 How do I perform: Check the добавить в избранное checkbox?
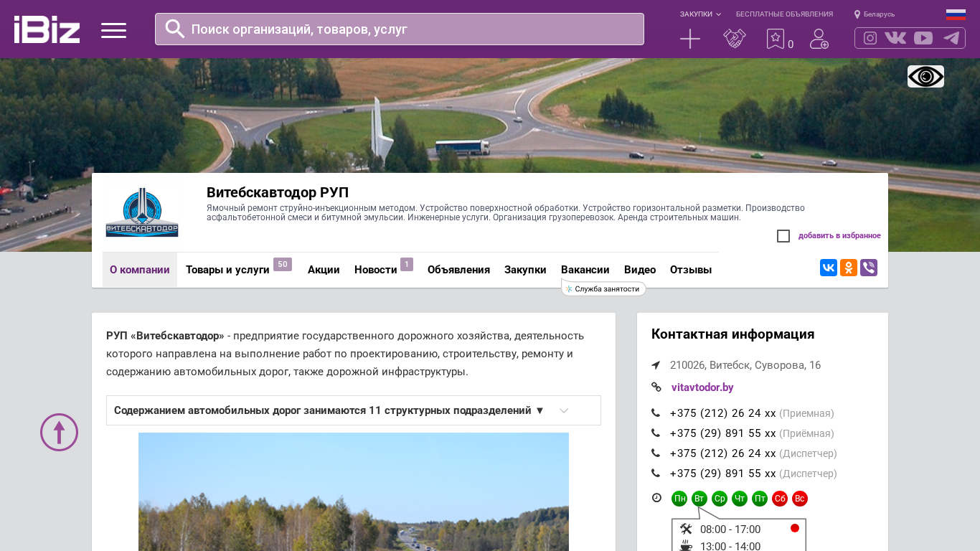(783, 236)
